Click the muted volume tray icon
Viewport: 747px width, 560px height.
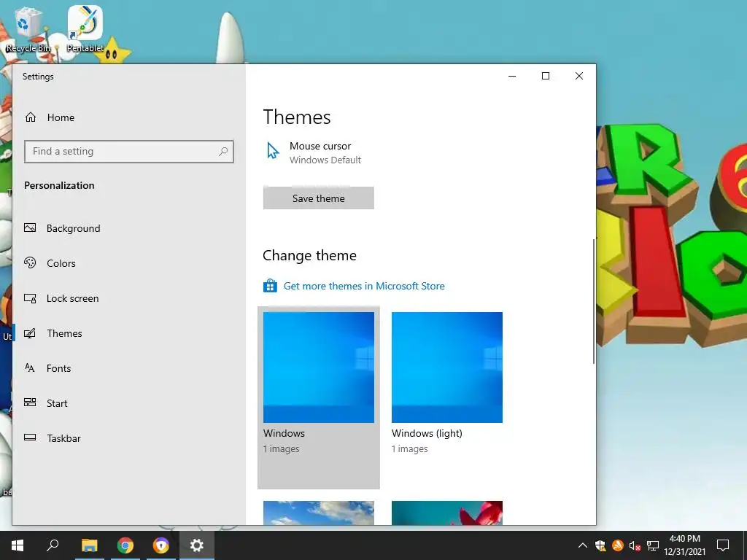635,545
